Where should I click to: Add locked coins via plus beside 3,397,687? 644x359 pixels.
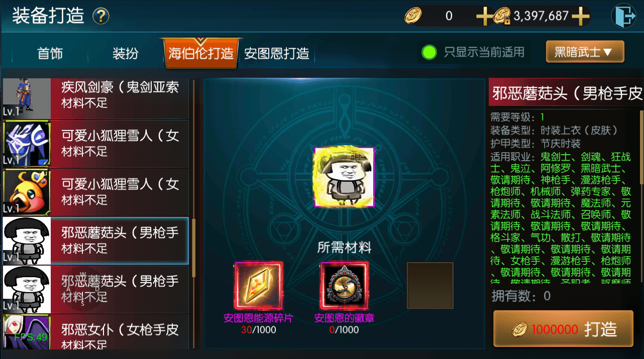coord(581,17)
